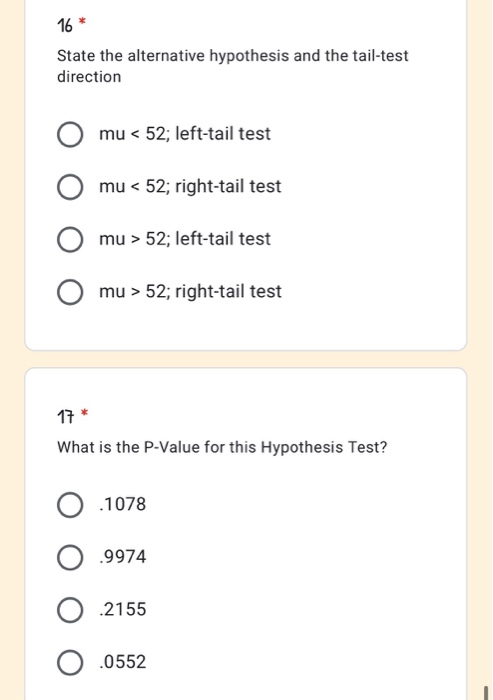This screenshot has width=493, height=700.
Task: Click the ".2155" answer label text
Action: click(x=123, y=609)
